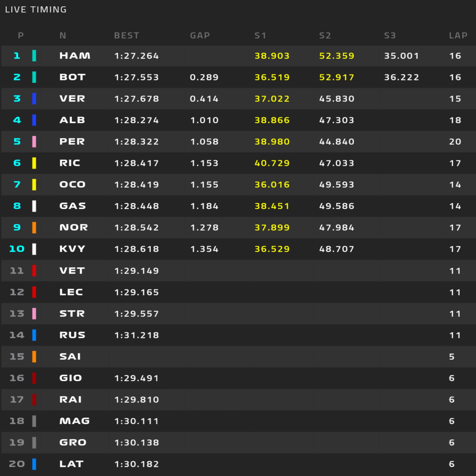Image resolution: width=476 pixels, height=476 pixels.
Task: Select driver VET name
Action: click(72, 271)
